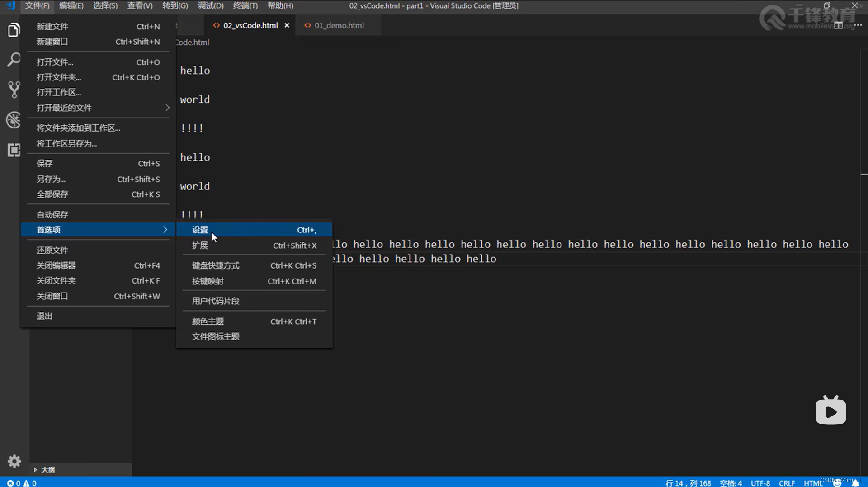868x487 pixels.
Task: Click the first "hello" line in editor
Action: click(x=195, y=71)
